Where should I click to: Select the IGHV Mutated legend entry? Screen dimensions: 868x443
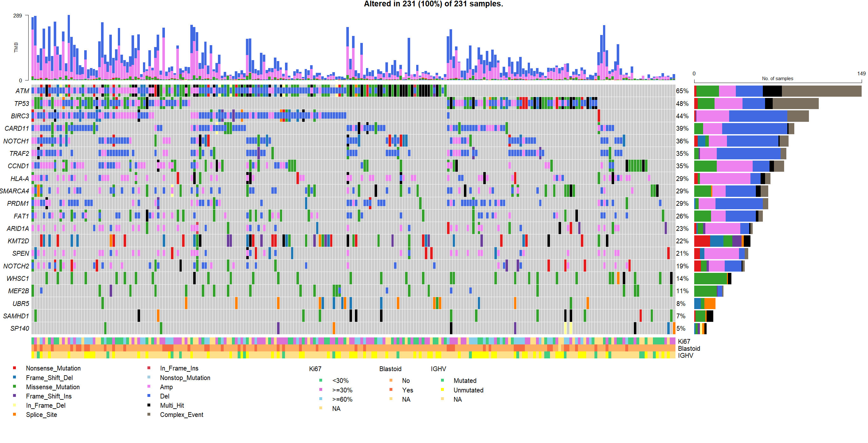pyautogui.click(x=465, y=381)
